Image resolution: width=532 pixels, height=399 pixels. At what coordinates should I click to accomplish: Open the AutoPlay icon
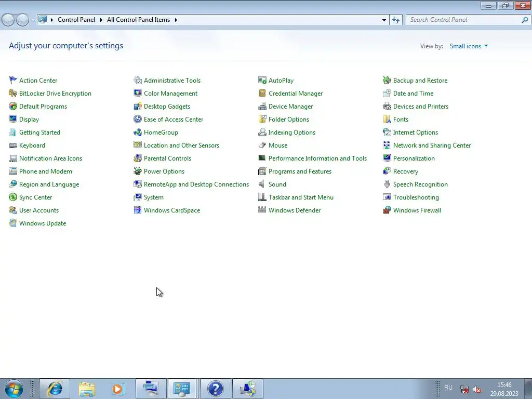[x=262, y=80]
